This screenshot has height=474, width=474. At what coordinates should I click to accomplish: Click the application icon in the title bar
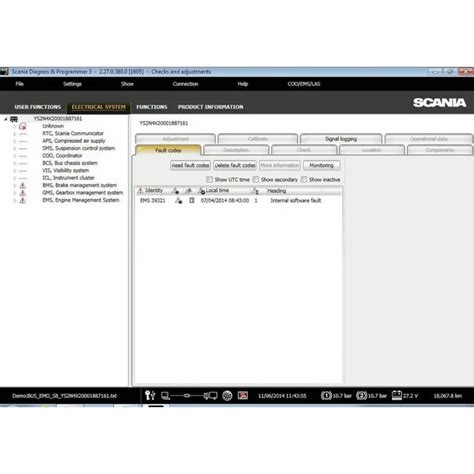click(x=4, y=71)
